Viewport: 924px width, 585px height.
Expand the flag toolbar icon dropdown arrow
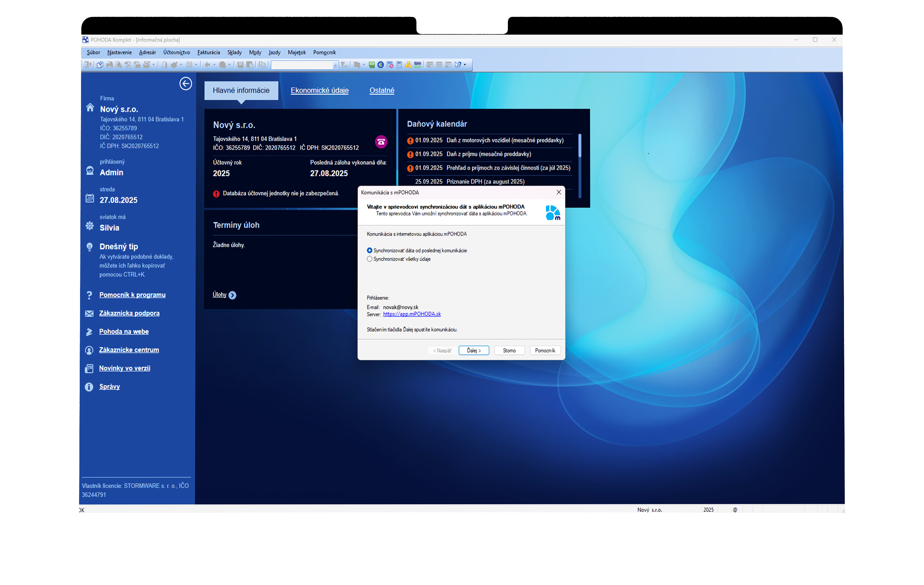(364, 65)
